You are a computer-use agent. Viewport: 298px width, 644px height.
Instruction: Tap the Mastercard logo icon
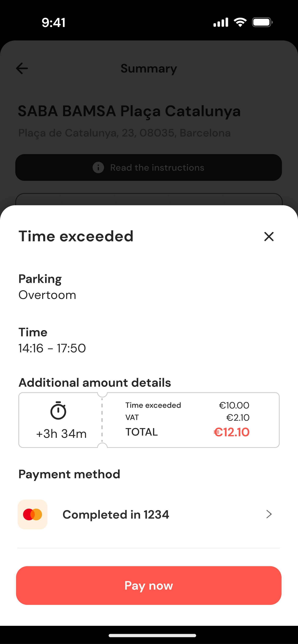[33, 515]
